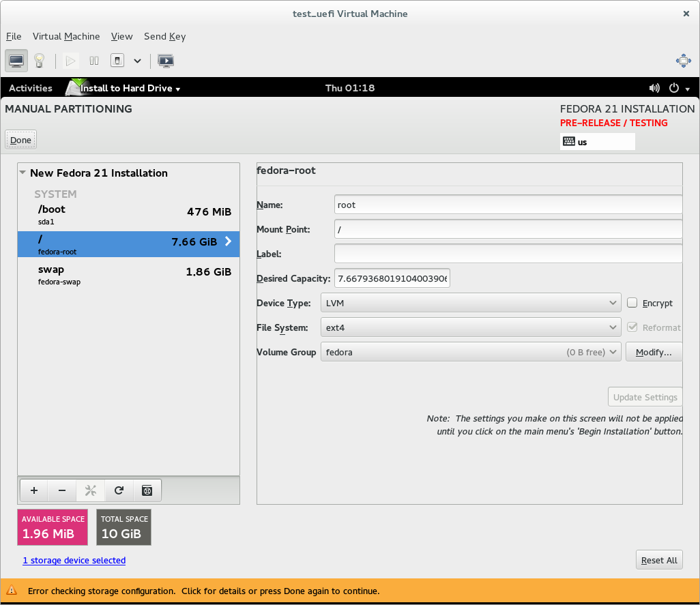Click the PRE-RELEASE / TESTING label
This screenshot has width=700, height=605.
point(614,123)
